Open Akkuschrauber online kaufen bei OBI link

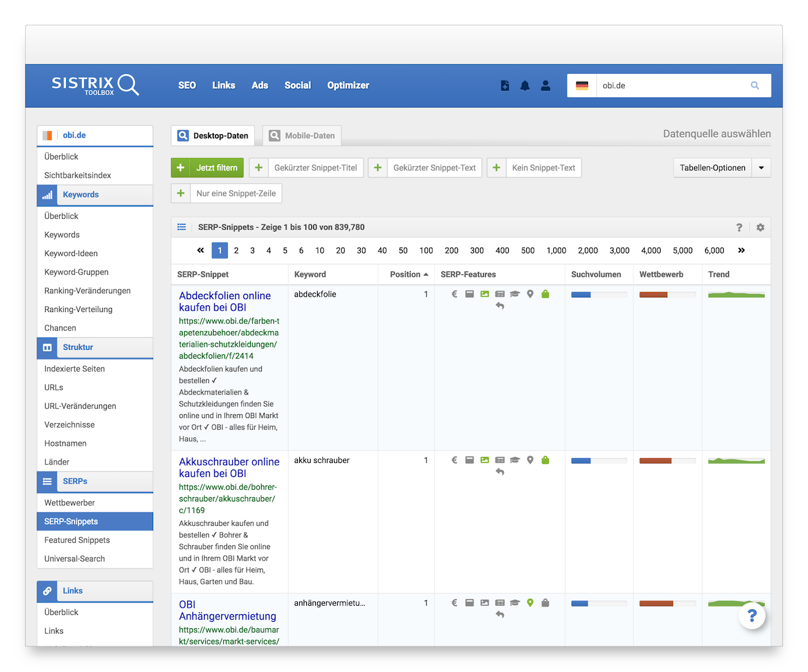pos(229,468)
